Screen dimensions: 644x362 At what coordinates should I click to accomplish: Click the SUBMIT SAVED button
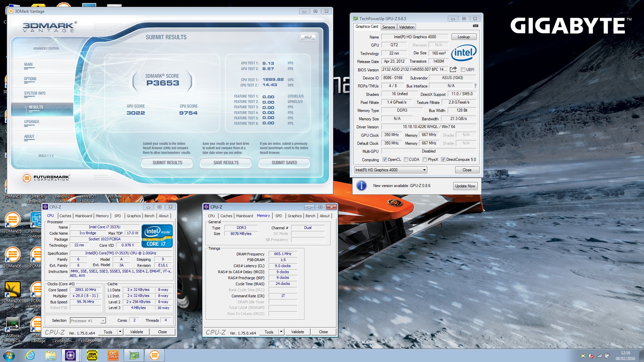[x=284, y=163]
